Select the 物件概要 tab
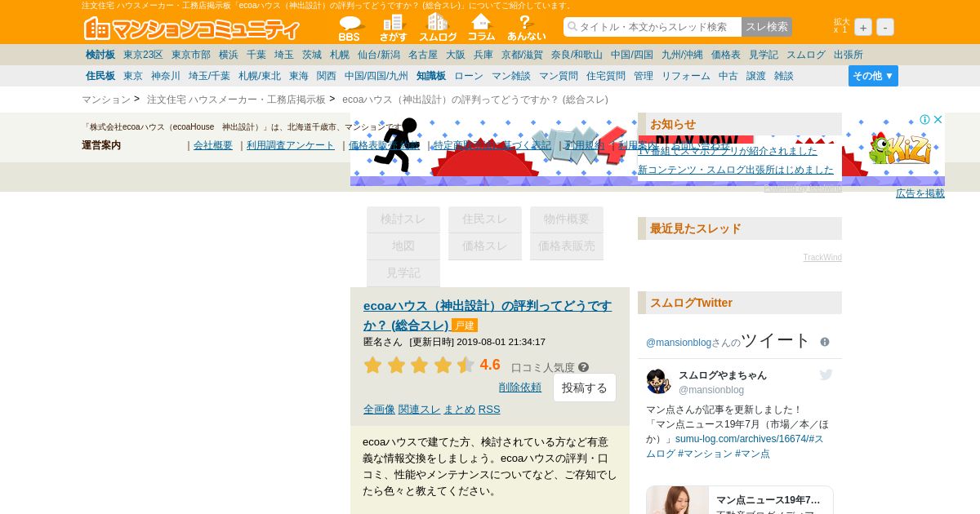This screenshot has height=514, width=980. tap(567, 219)
